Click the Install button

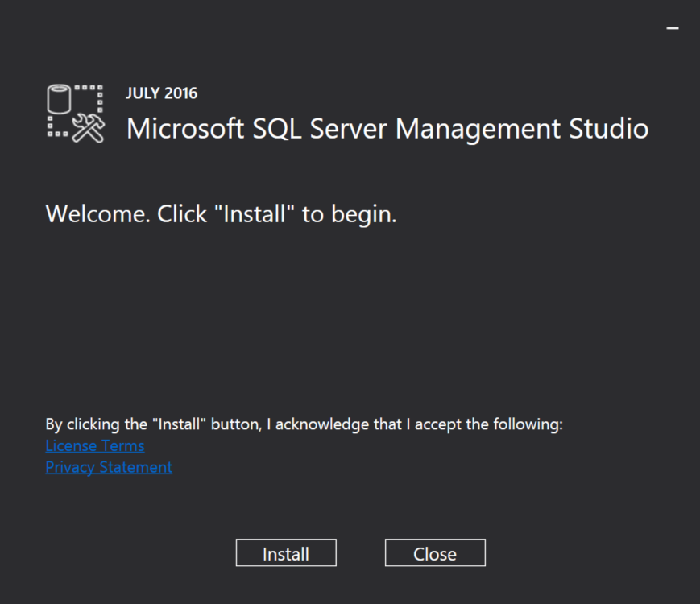coord(286,553)
